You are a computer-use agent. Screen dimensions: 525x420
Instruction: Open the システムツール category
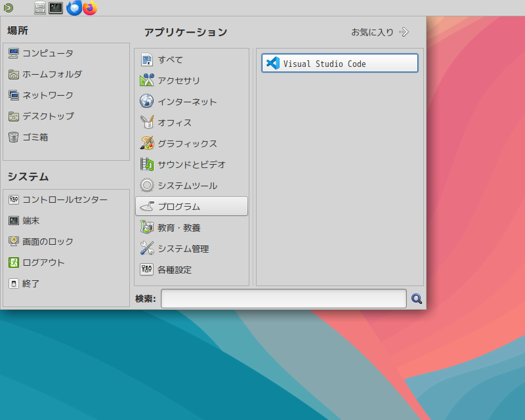[192, 186]
